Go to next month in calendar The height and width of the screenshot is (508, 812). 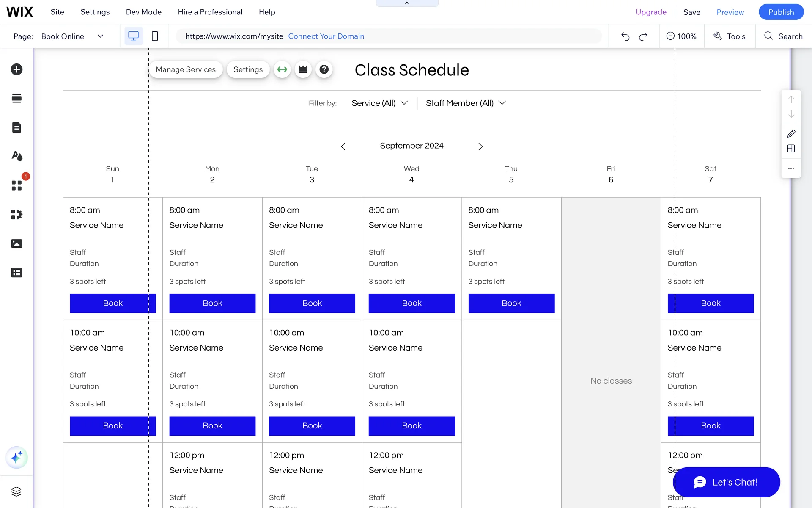coord(480,146)
